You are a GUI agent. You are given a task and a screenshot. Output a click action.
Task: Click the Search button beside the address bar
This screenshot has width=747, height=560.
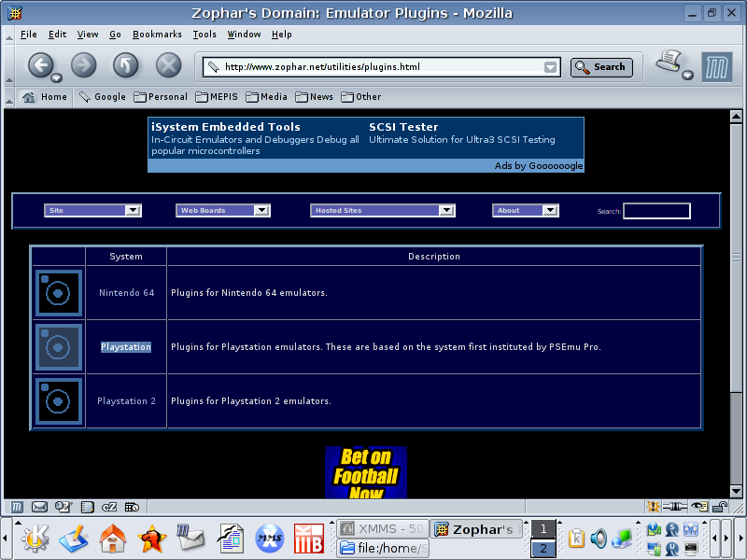tap(601, 67)
